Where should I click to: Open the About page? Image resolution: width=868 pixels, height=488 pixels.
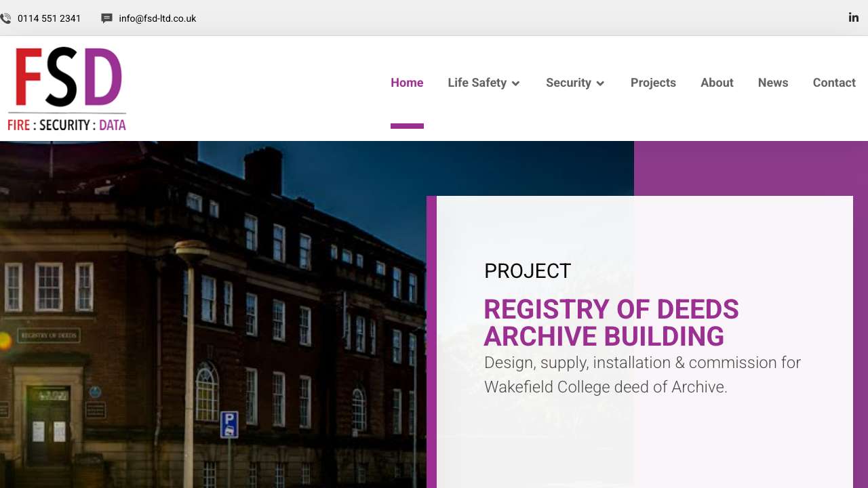pos(717,83)
